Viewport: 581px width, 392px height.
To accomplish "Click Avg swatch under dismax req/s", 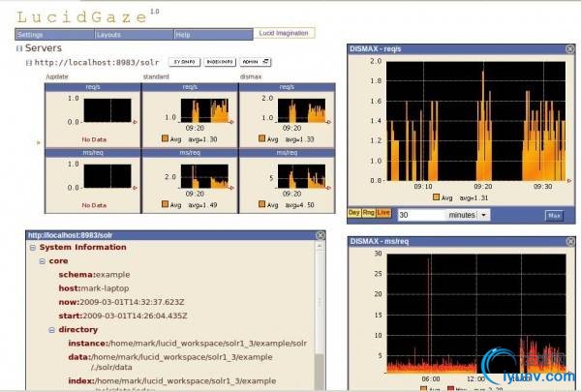I will click(262, 138).
